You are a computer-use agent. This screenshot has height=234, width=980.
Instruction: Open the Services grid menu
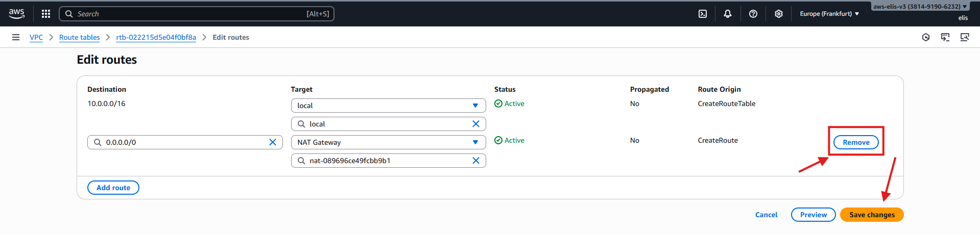pyautogui.click(x=46, y=14)
